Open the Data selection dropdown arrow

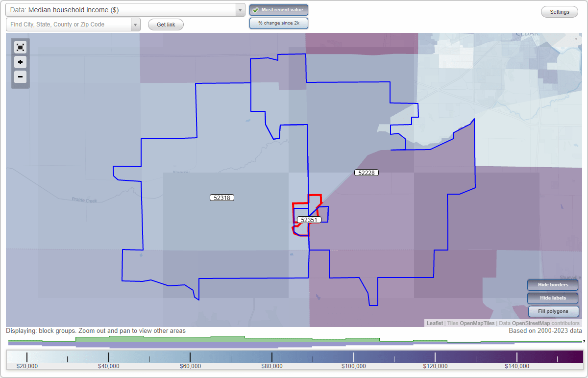pos(240,10)
